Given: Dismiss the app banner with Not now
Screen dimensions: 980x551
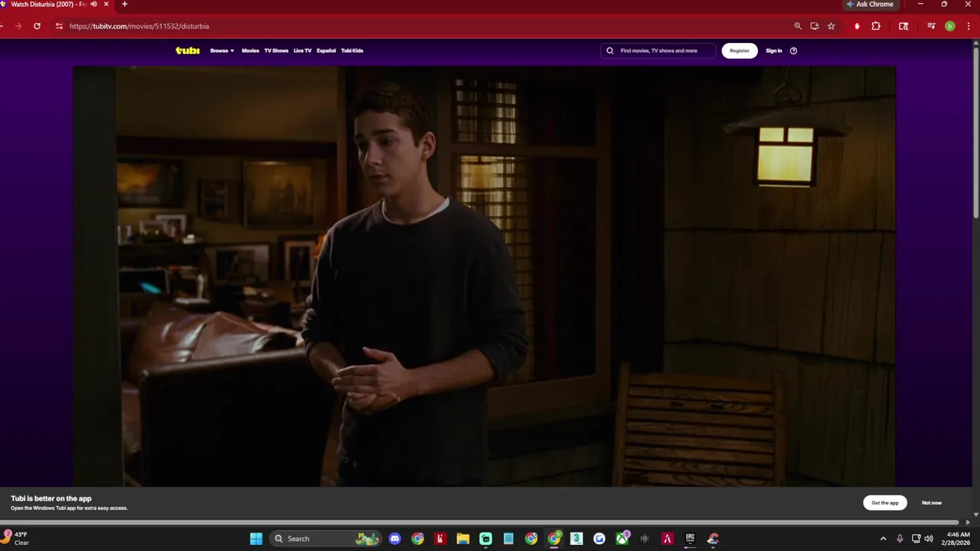Looking at the screenshot, I should click(932, 503).
